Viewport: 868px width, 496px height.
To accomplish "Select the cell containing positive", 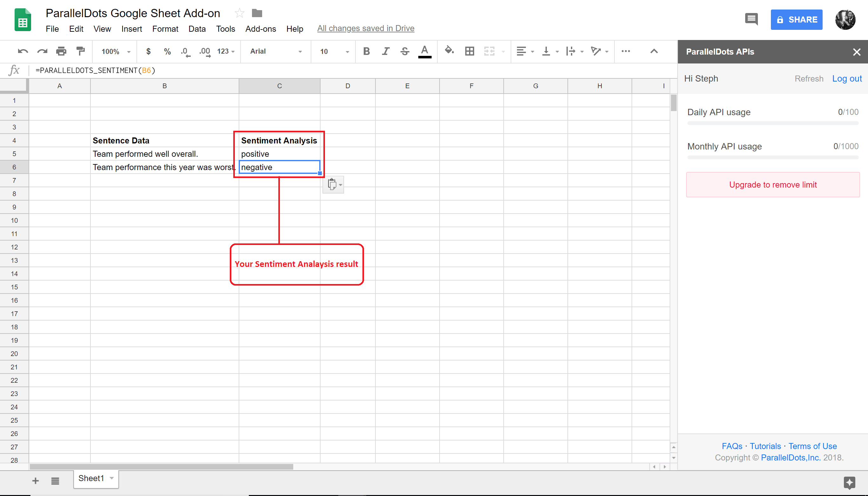I will [x=279, y=154].
